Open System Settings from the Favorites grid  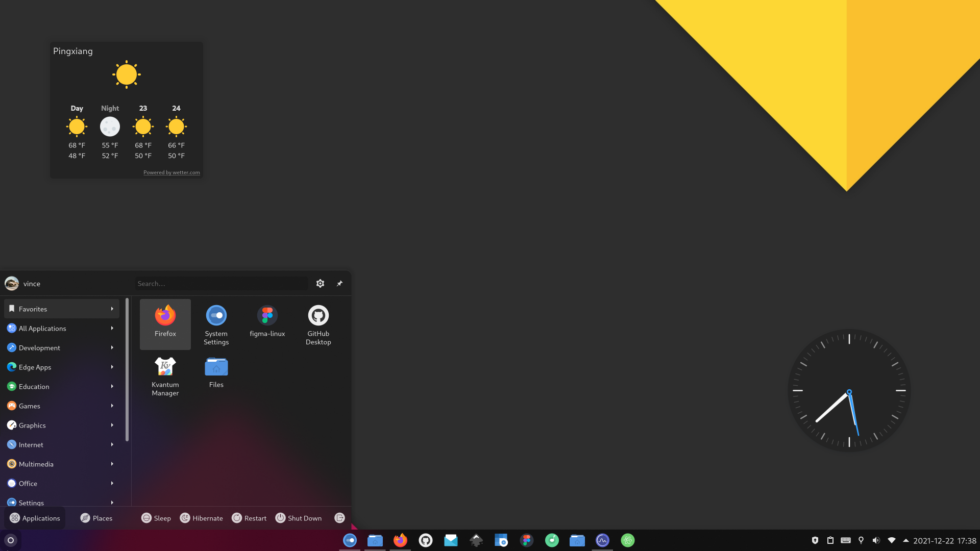coord(216,323)
